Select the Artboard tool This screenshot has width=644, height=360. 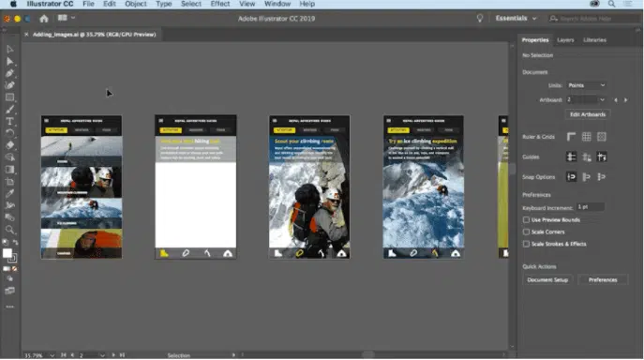pyautogui.click(x=10, y=181)
